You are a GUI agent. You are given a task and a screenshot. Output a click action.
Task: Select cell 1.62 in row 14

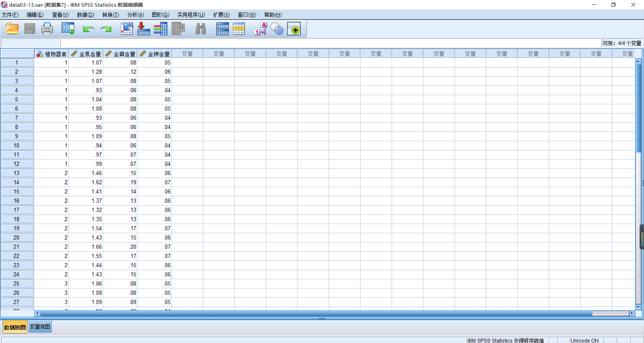[x=86, y=183]
